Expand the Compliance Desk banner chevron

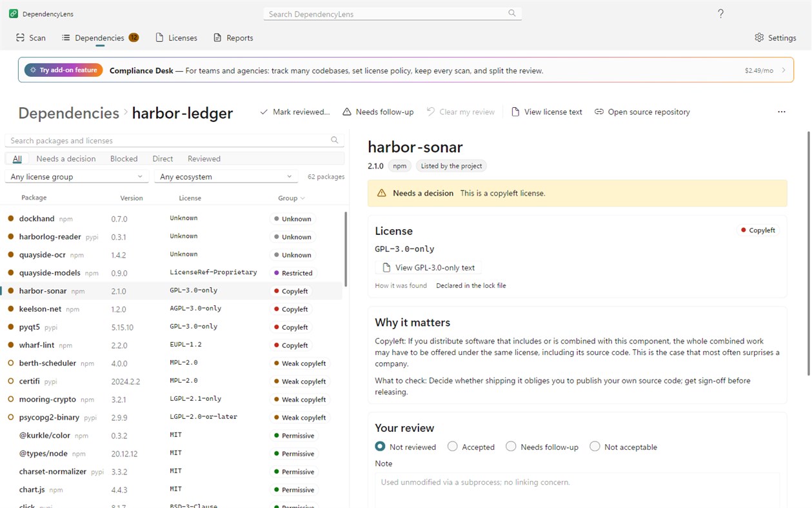[784, 70]
